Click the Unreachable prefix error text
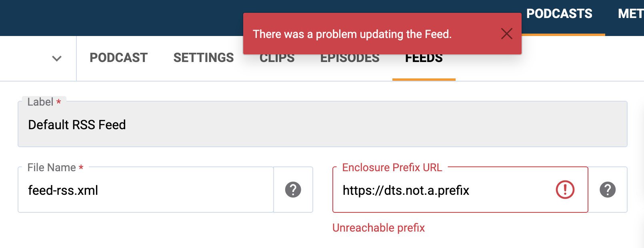The width and height of the screenshot is (644, 248). coord(378,228)
